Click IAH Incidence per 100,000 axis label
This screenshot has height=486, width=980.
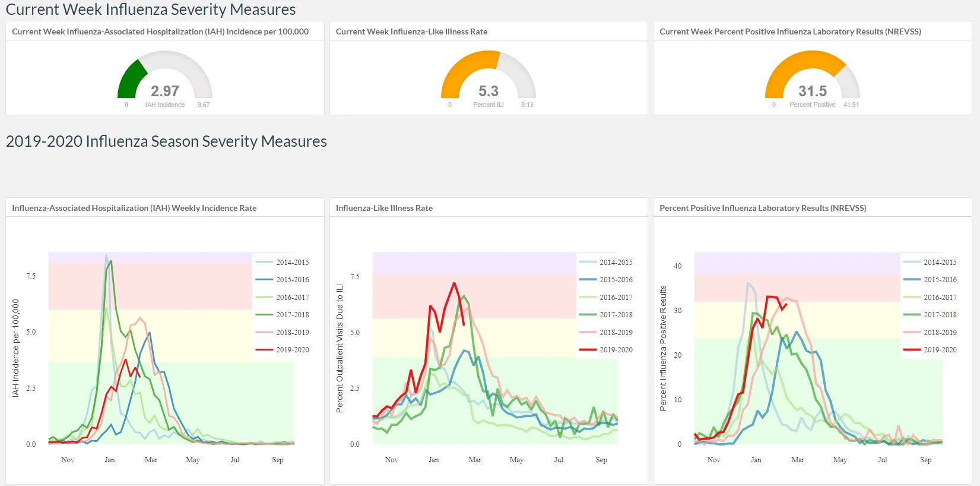tap(15, 348)
